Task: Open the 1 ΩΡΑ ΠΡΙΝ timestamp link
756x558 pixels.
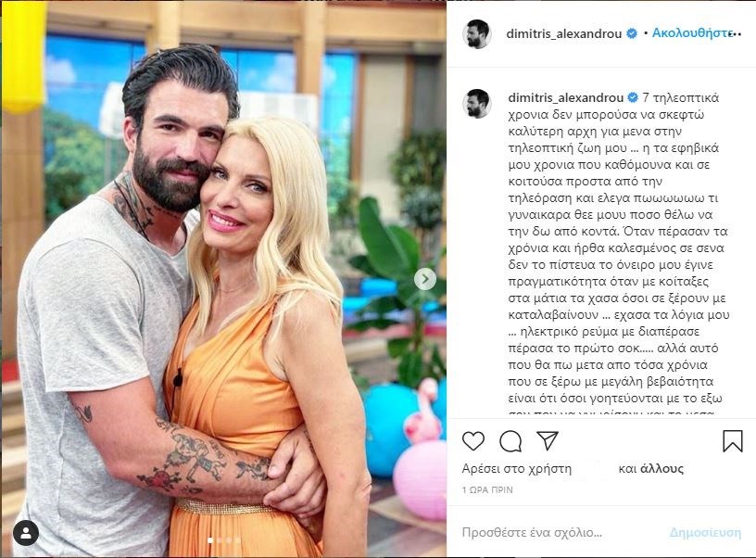Action: point(487,490)
